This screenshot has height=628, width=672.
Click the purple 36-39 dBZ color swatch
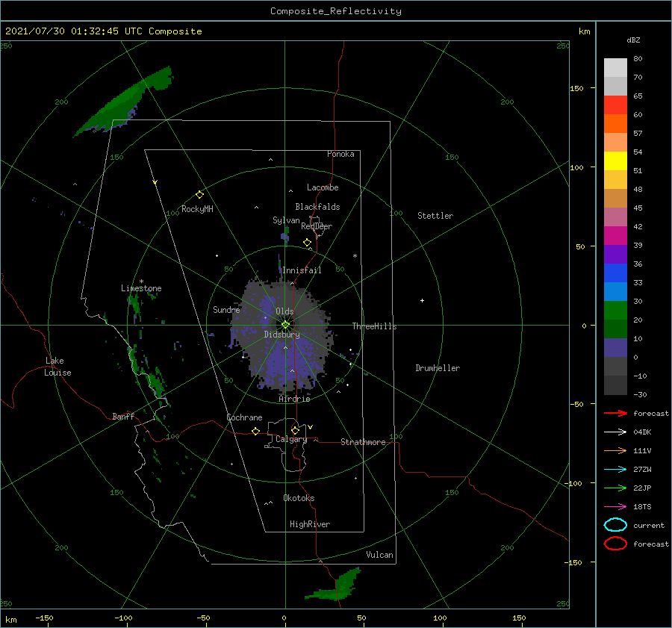[615, 255]
